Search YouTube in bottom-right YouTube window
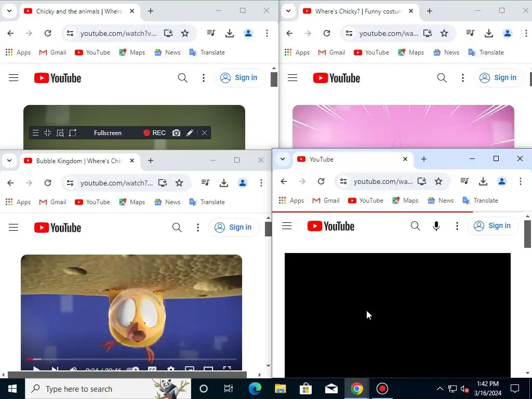This screenshot has height=399, width=532. [x=415, y=226]
